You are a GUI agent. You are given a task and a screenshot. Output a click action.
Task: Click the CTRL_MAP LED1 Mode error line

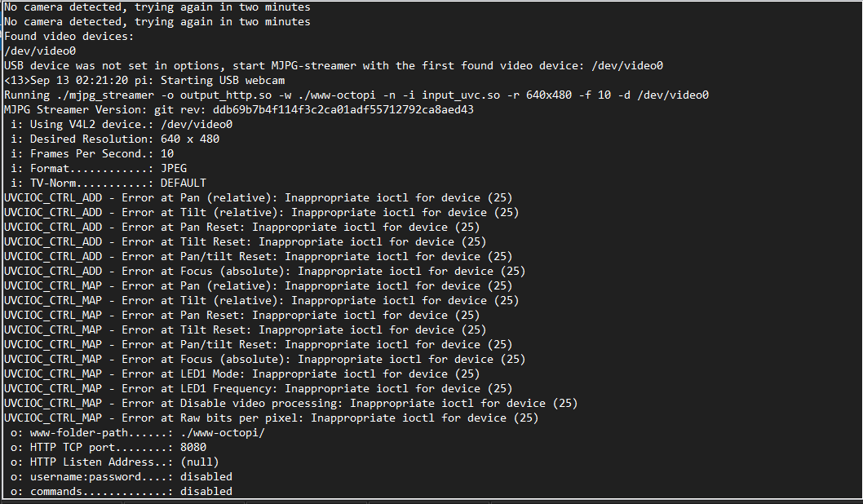(x=241, y=374)
